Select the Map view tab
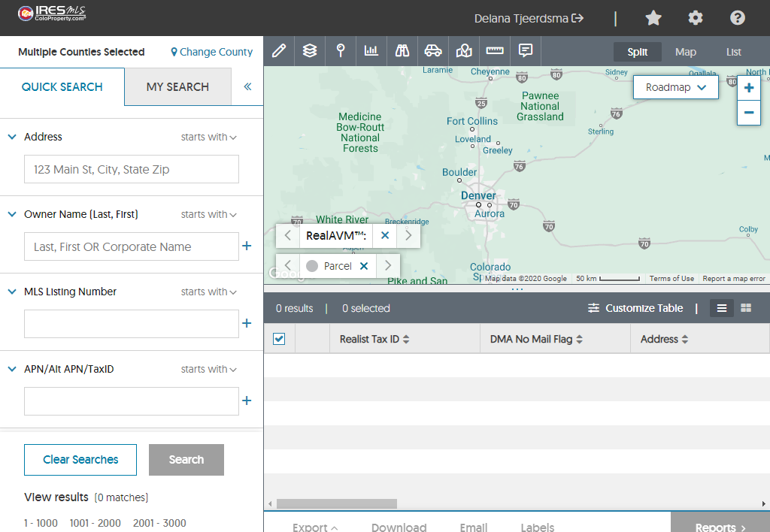Screen dimensions: 770x532 (x=685, y=52)
